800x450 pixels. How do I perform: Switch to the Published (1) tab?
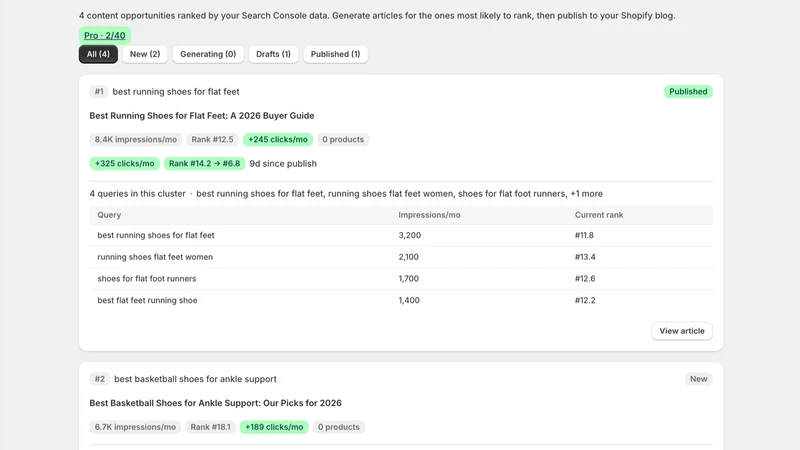(335, 54)
